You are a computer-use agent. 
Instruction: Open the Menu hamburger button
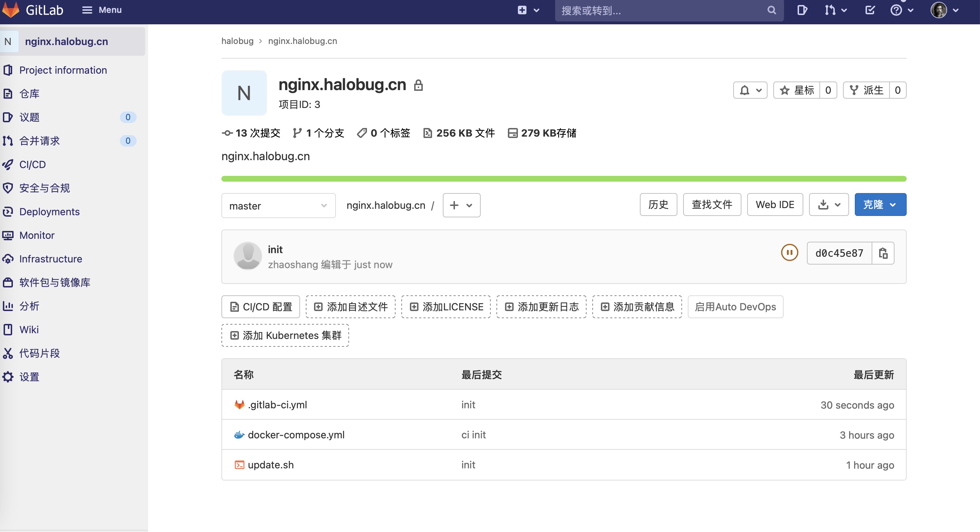coord(102,10)
